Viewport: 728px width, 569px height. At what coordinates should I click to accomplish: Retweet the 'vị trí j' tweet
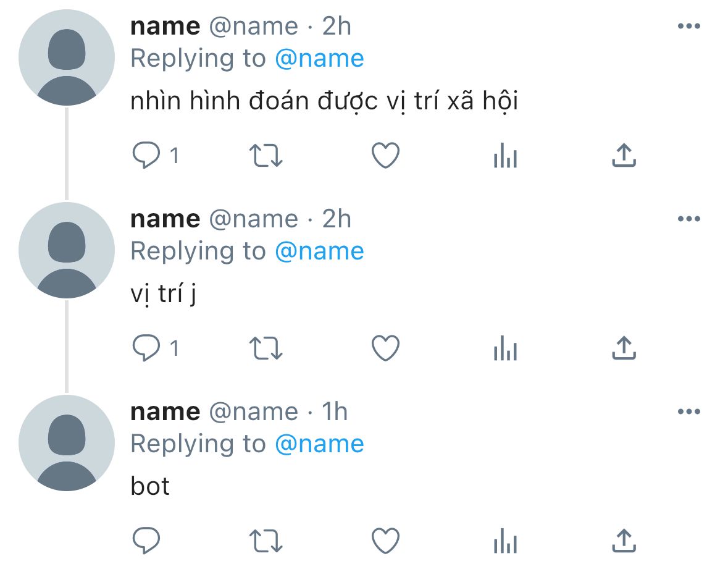coord(266,348)
